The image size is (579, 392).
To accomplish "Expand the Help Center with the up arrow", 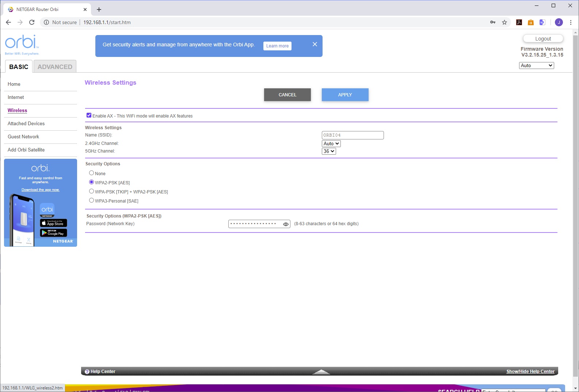I will click(321, 372).
